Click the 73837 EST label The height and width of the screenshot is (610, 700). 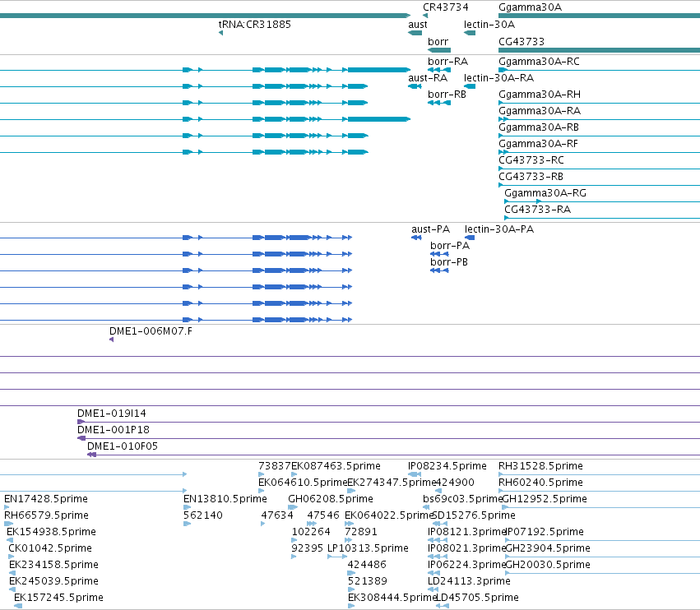pyautogui.click(x=274, y=466)
